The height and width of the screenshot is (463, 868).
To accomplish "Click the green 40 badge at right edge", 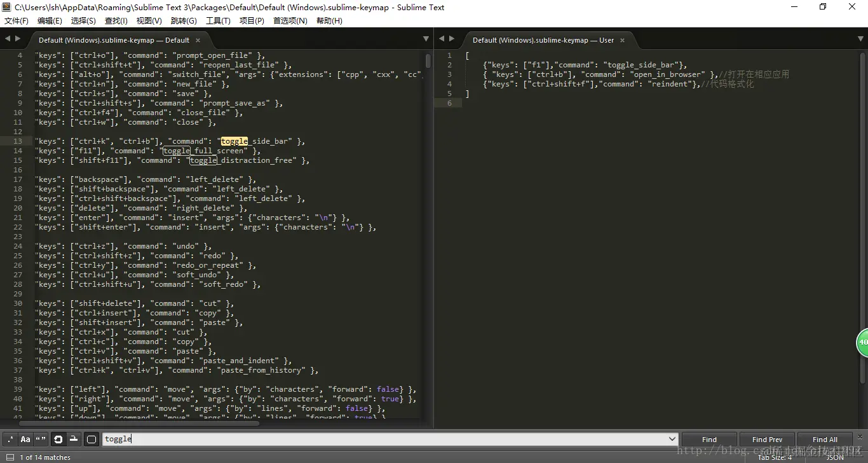I will [862, 342].
